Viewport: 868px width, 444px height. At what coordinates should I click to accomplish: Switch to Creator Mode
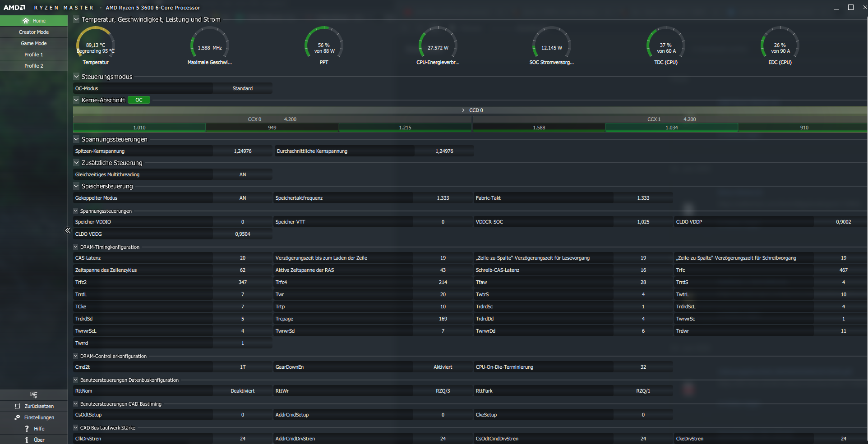[x=34, y=32]
